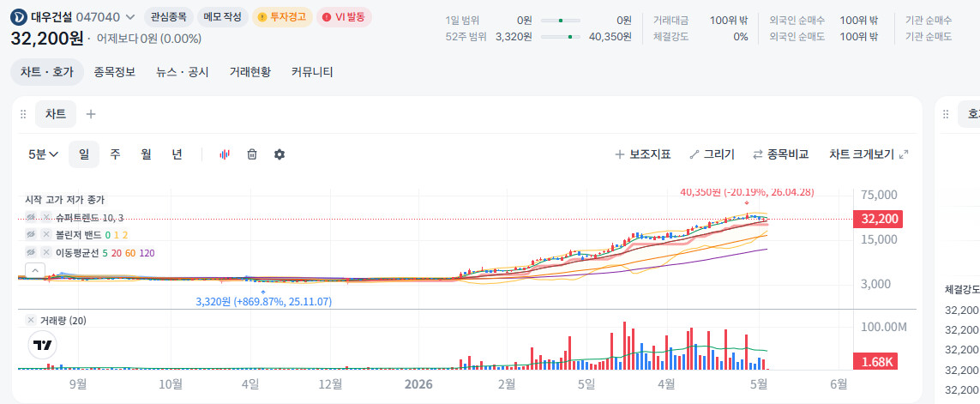The image size is (980, 404).
Task: Click the 메모 작성 button
Action: click(223, 17)
